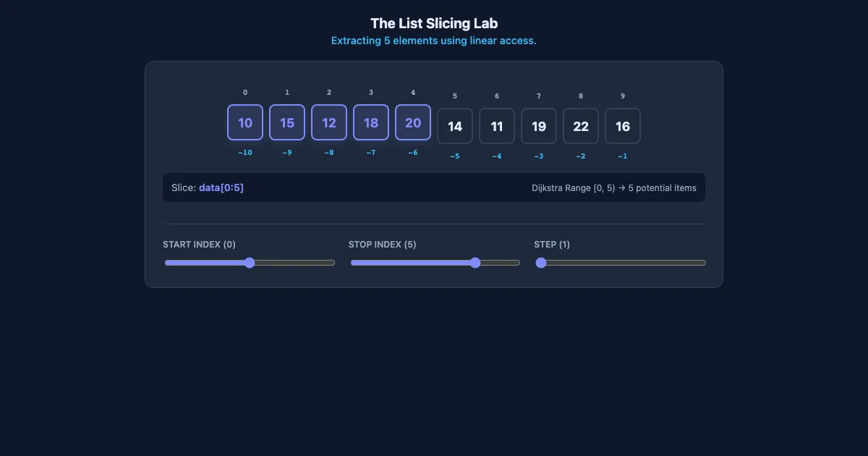
Task: Select the array cell with value 15
Action: 287,122
